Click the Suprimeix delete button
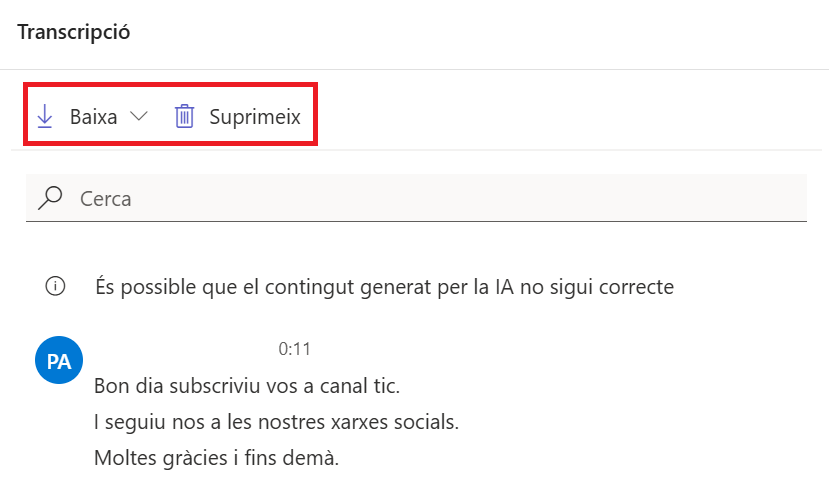Screen dimensions: 829x497 (x=237, y=116)
